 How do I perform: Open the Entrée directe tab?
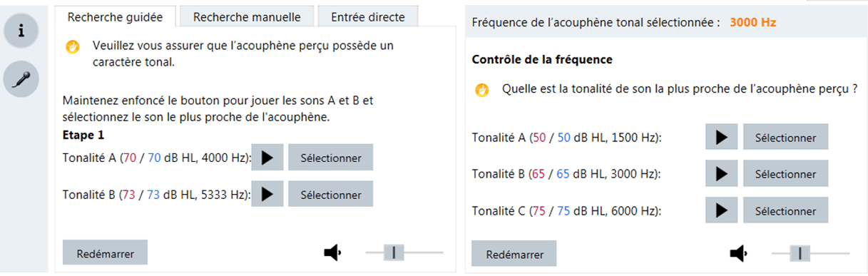pos(368,16)
